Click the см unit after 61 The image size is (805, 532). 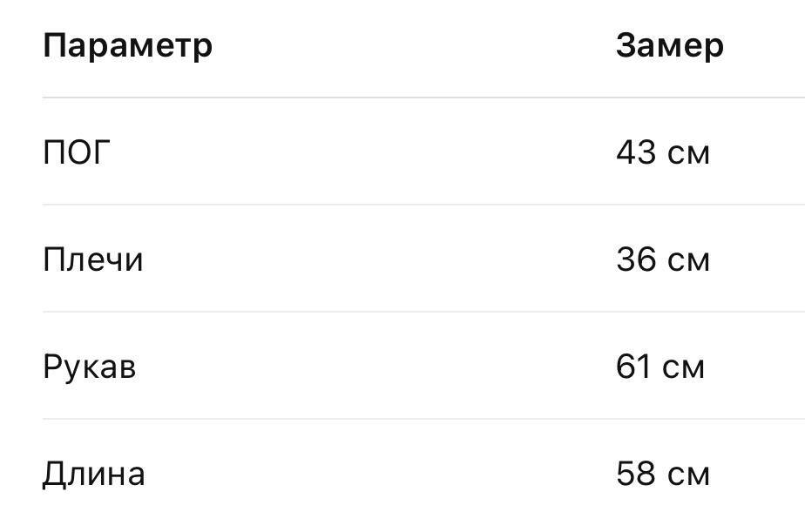pyautogui.click(x=683, y=368)
